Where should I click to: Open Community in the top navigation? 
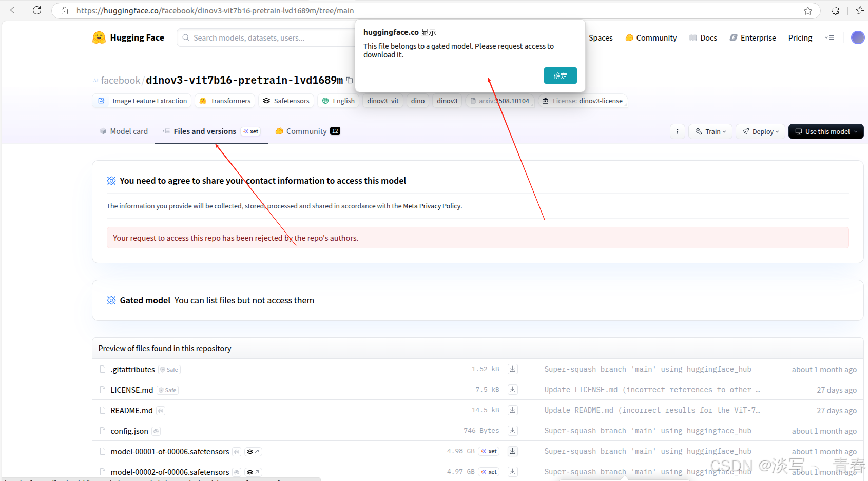[x=651, y=37]
